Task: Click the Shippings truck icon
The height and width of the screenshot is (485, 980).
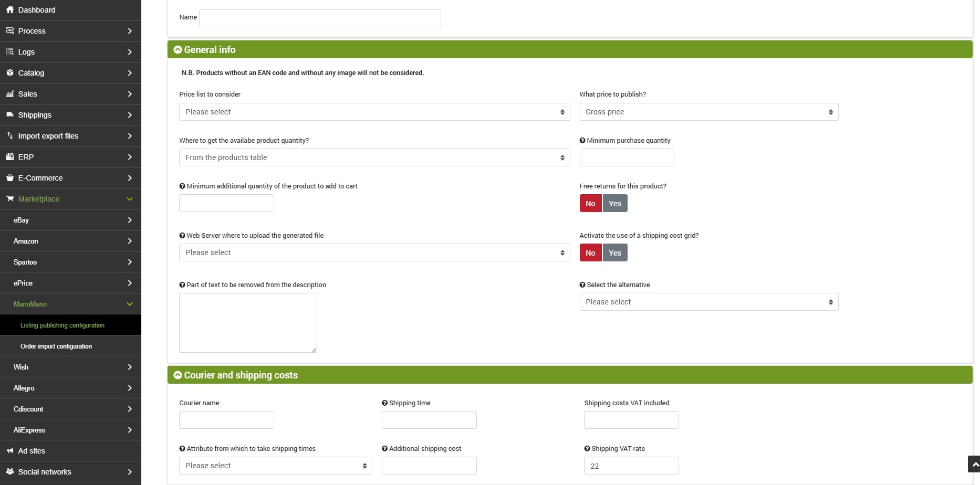Action: pyautogui.click(x=10, y=115)
